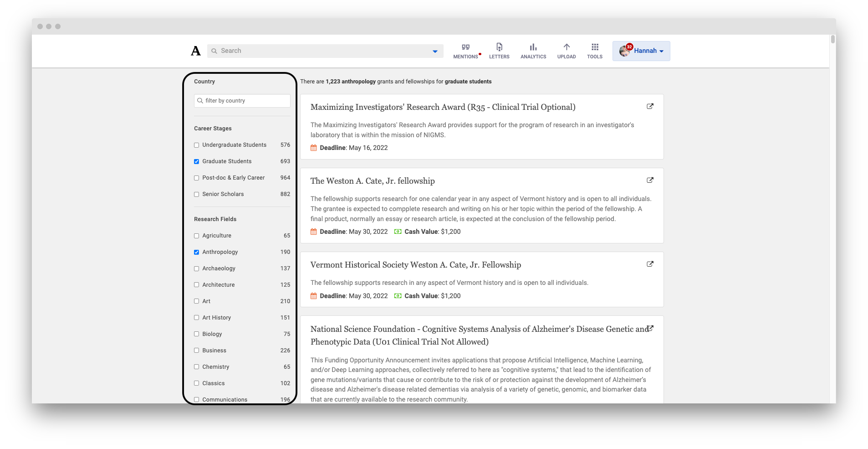Deselect the Anthropology research field
868x449 pixels.
click(197, 252)
